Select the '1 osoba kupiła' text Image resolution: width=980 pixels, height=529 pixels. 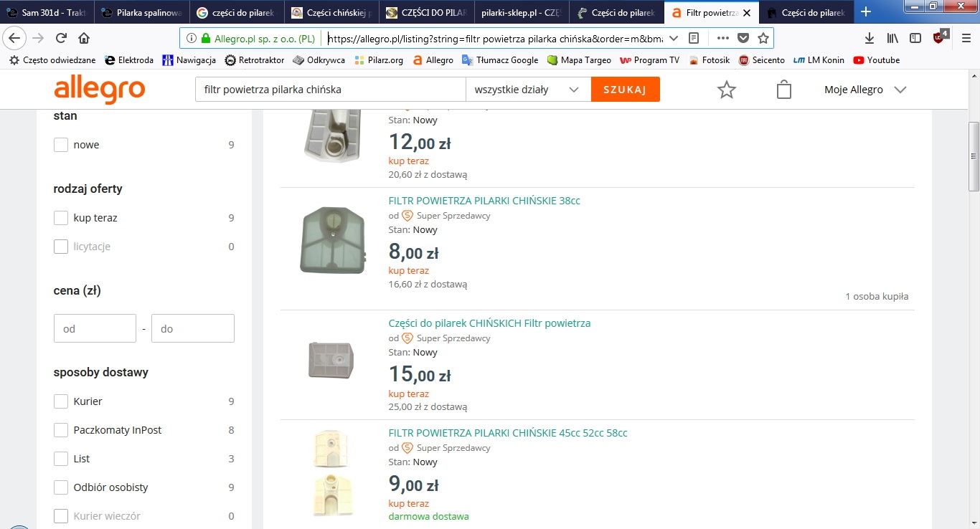pyautogui.click(x=877, y=296)
